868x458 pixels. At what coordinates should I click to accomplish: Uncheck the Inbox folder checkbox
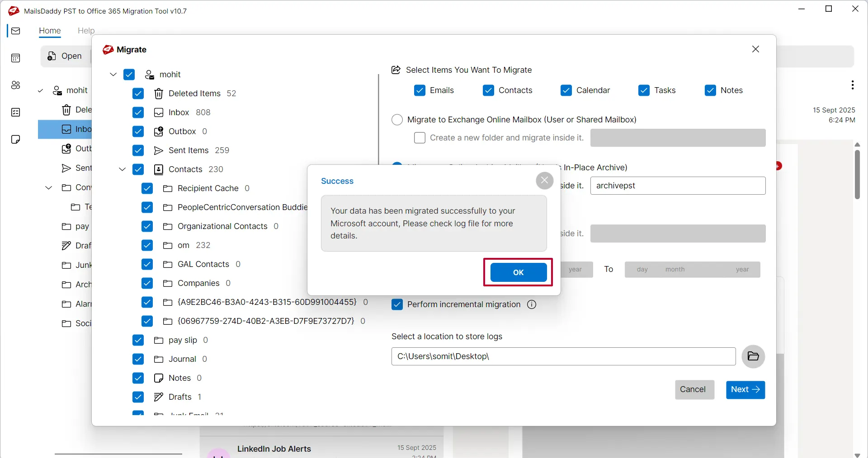[138, 112]
